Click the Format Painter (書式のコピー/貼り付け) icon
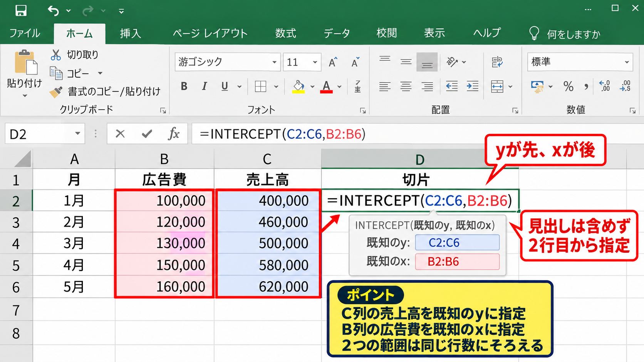Screen dimensions: 644x362 56,92
